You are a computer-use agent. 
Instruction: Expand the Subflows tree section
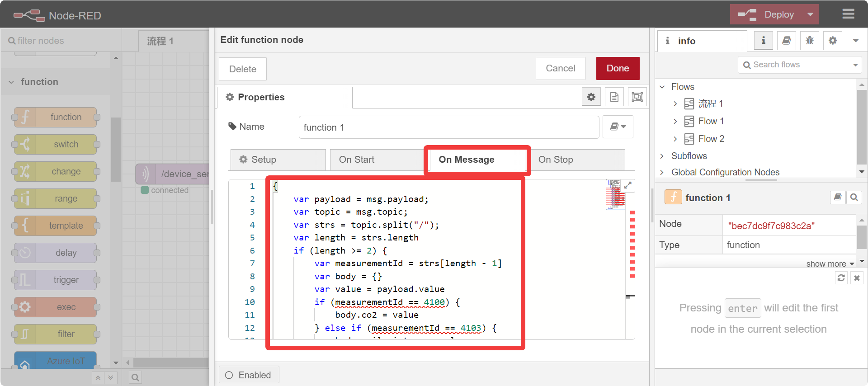pyautogui.click(x=662, y=156)
